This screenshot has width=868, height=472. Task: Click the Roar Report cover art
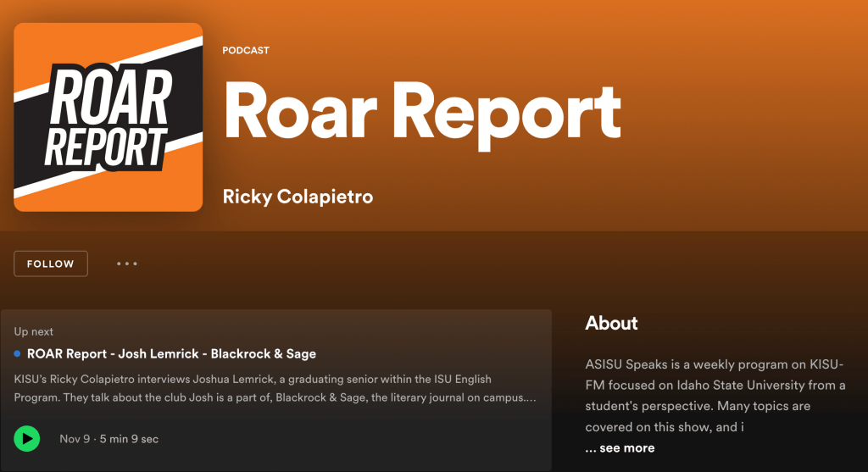(x=108, y=117)
